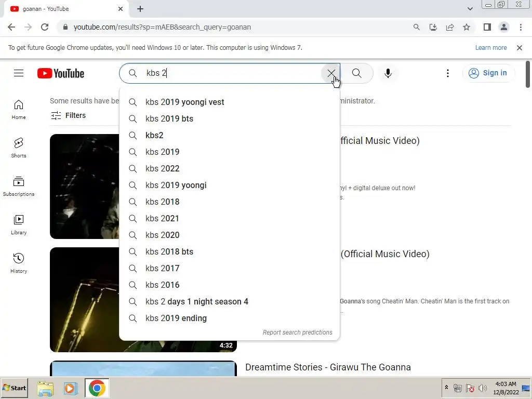Open the YouTube guide hamburger menu

coord(19,73)
